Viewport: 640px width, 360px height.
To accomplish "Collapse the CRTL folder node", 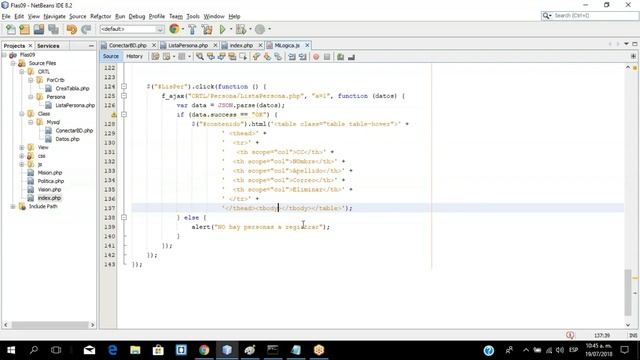I will coord(22,71).
